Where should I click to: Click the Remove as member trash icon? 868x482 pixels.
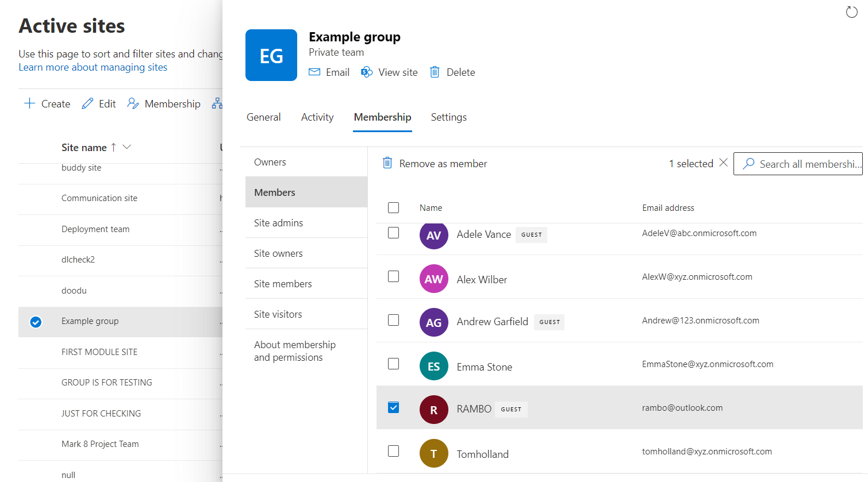pos(388,163)
